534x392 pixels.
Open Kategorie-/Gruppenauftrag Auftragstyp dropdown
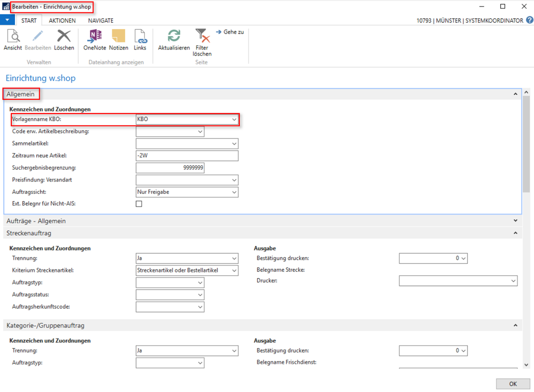(200, 363)
